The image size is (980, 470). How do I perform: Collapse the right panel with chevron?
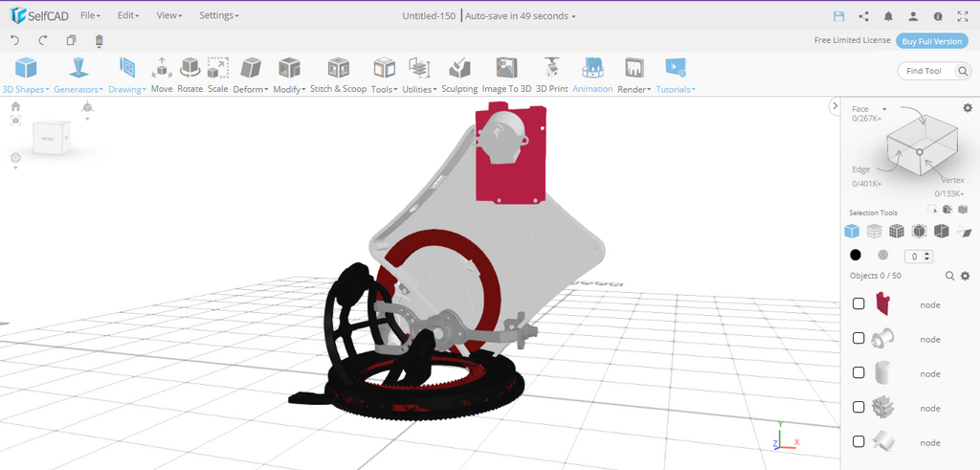pyautogui.click(x=834, y=106)
